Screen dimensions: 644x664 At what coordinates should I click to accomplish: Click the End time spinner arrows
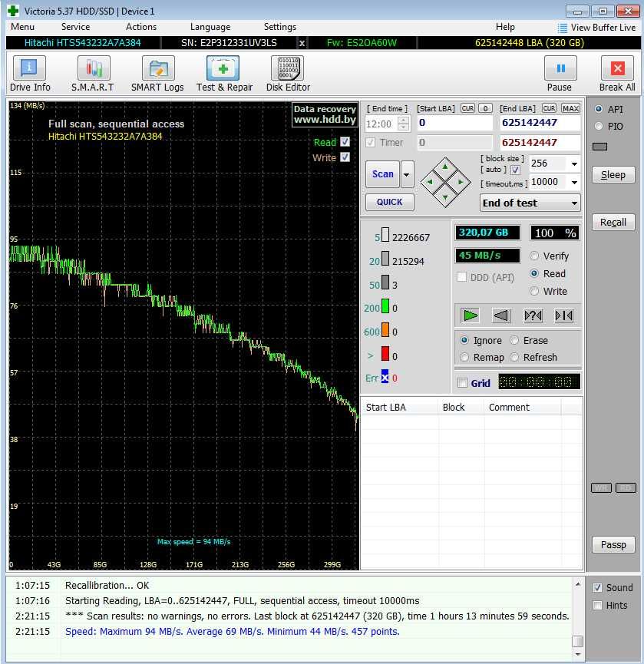tap(404, 124)
